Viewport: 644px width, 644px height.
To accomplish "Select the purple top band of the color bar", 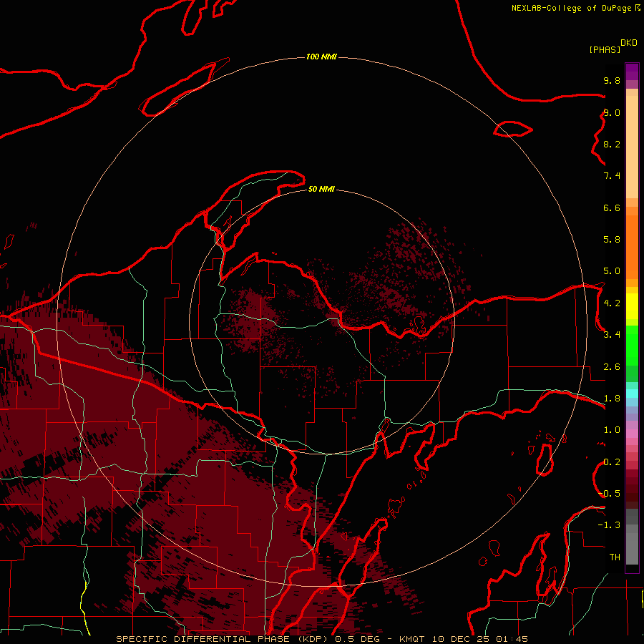I will click(x=632, y=72).
